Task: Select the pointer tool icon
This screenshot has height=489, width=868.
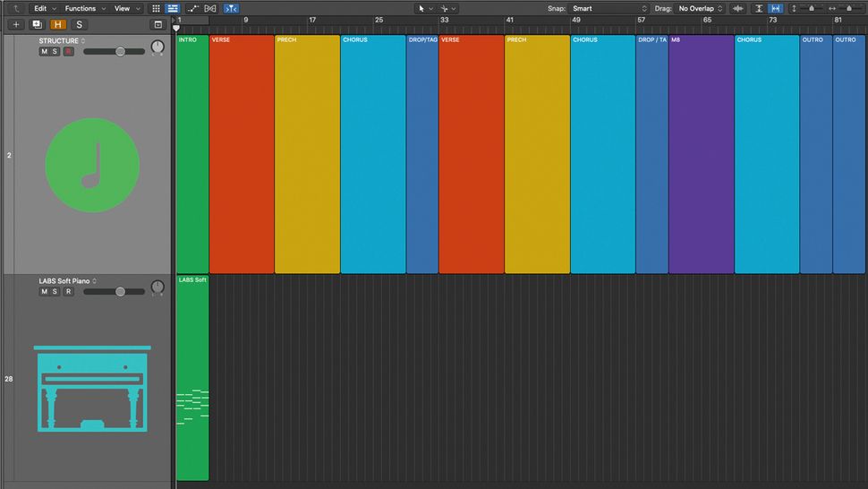Action: (421, 8)
